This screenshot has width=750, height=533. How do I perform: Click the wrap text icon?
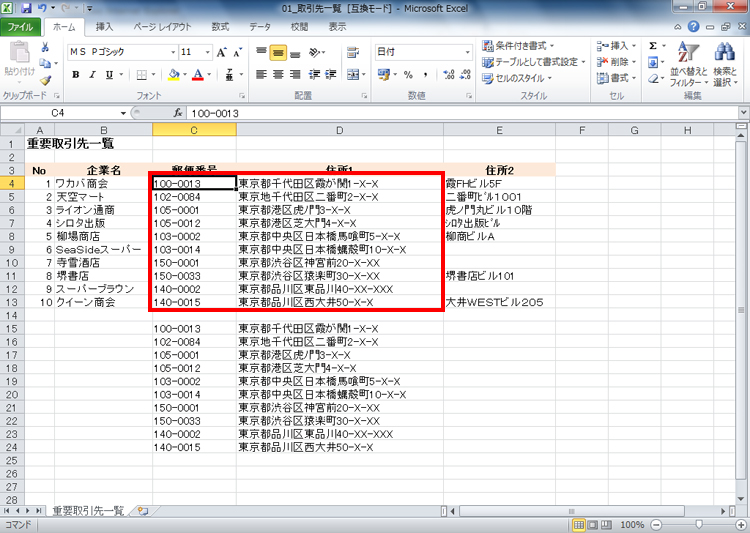(353, 52)
